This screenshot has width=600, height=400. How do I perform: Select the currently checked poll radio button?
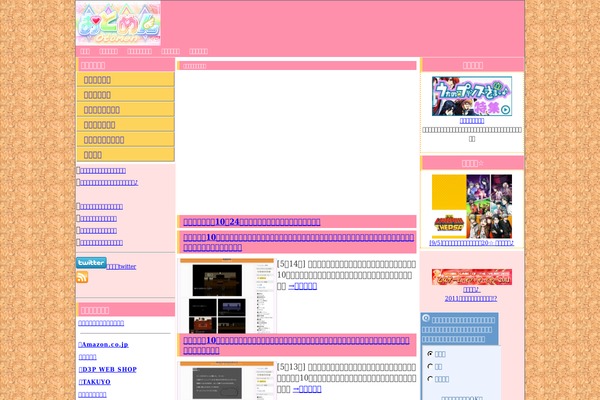click(x=430, y=354)
